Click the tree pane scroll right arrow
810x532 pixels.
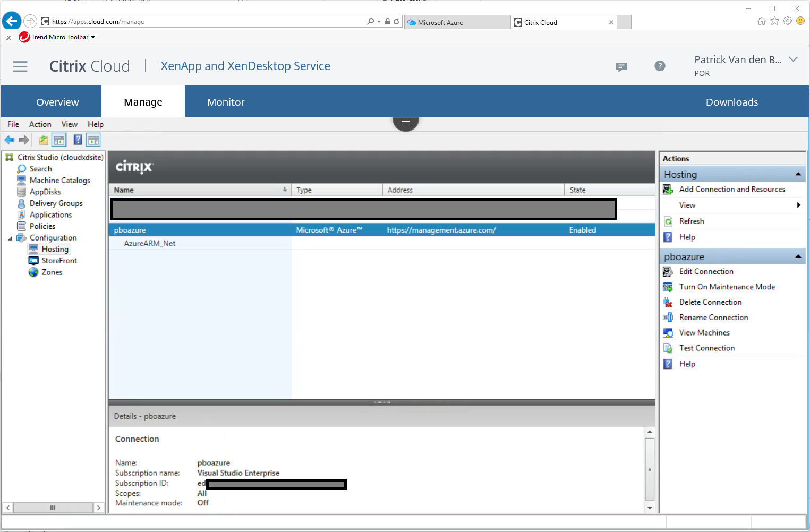99,508
